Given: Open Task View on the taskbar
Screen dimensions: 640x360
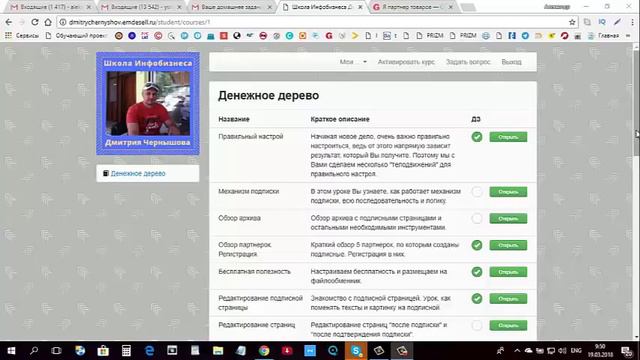Looking at the screenshot, I should pyautogui.click(x=56, y=351).
